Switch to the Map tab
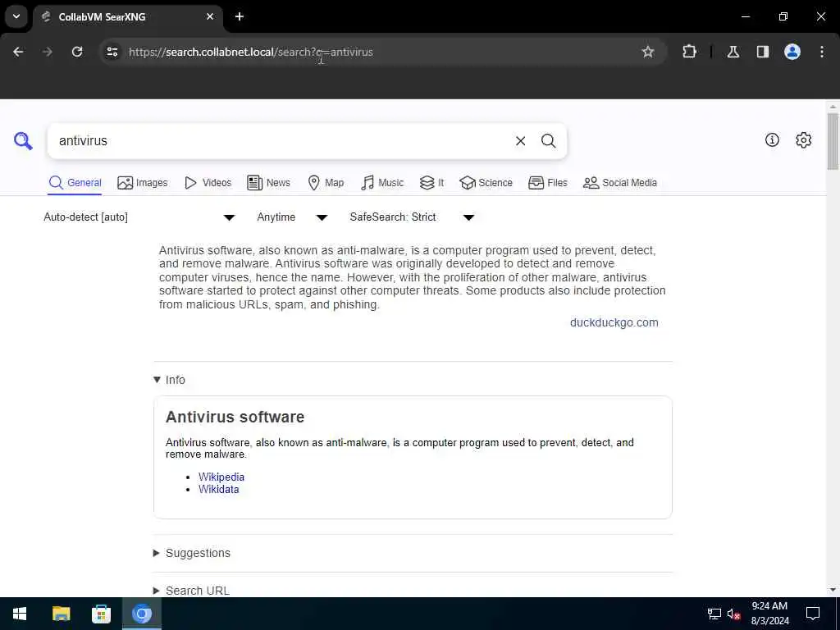The width and height of the screenshot is (840, 630). 326,183
